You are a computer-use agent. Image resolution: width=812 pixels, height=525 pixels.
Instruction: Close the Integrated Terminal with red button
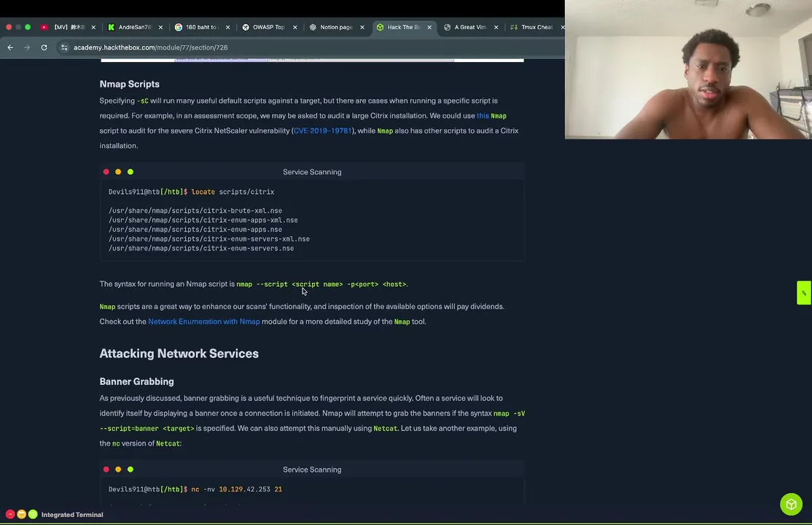(x=9, y=514)
